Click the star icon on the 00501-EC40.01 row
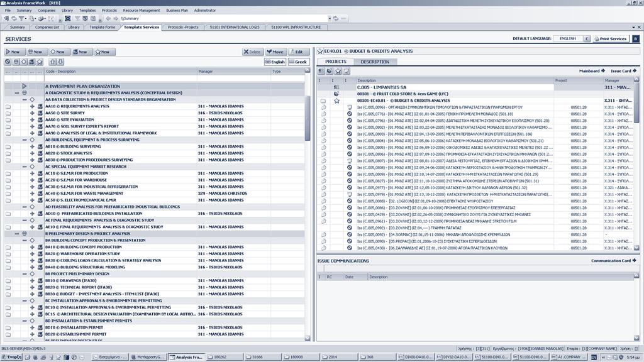 pos(337,101)
